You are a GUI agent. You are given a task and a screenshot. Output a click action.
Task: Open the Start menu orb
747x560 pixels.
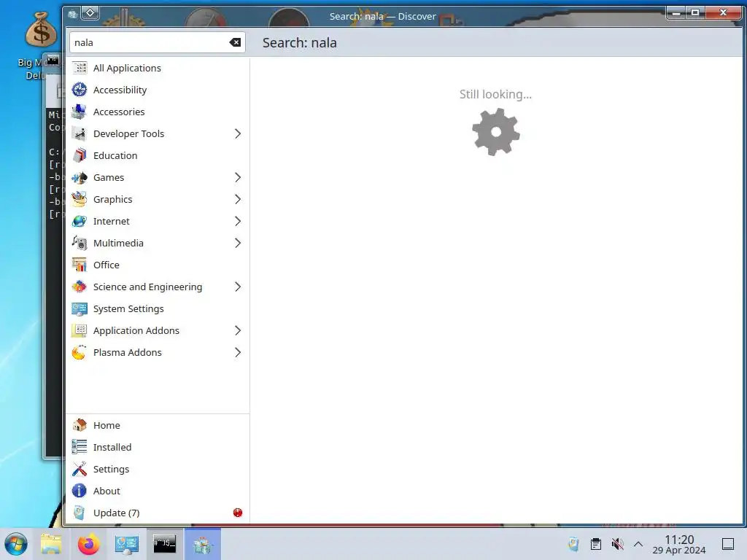pyautogui.click(x=16, y=544)
